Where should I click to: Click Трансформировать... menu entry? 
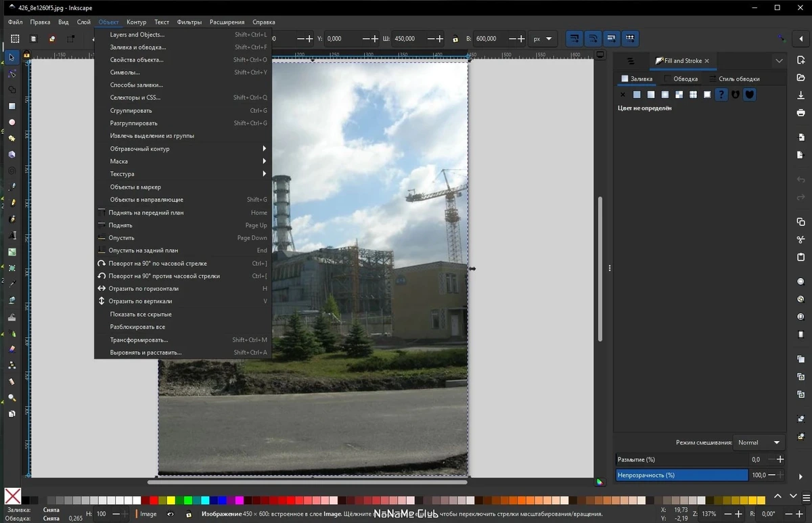point(183,340)
